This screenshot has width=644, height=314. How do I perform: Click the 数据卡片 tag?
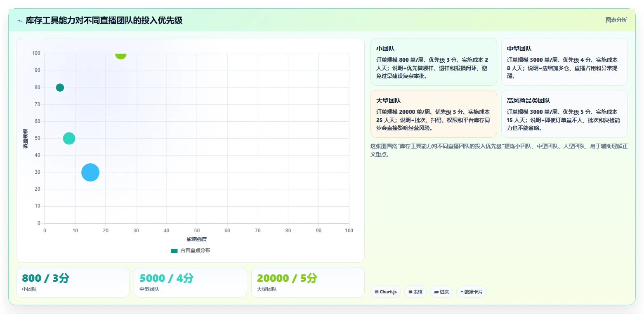click(472, 292)
